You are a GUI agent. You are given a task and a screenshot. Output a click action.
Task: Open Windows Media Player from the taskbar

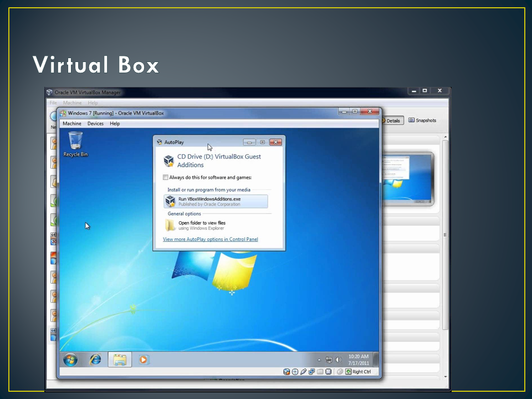(143, 360)
